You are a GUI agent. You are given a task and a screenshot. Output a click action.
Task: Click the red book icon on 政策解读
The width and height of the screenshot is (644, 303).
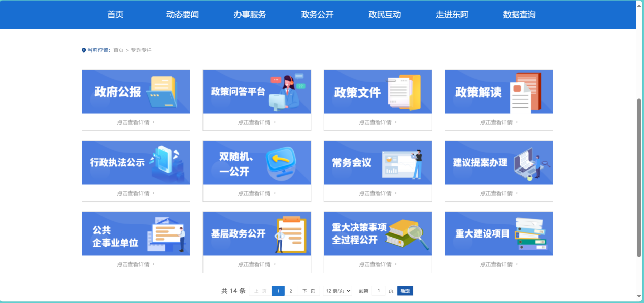tap(526, 92)
